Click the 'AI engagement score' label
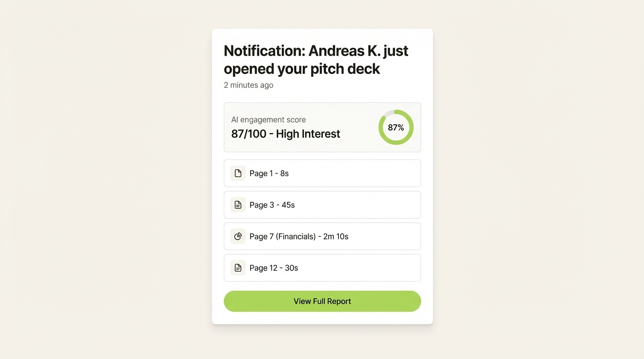The height and width of the screenshot is (359, 644). pyautogui.click(x=268, y=120)
